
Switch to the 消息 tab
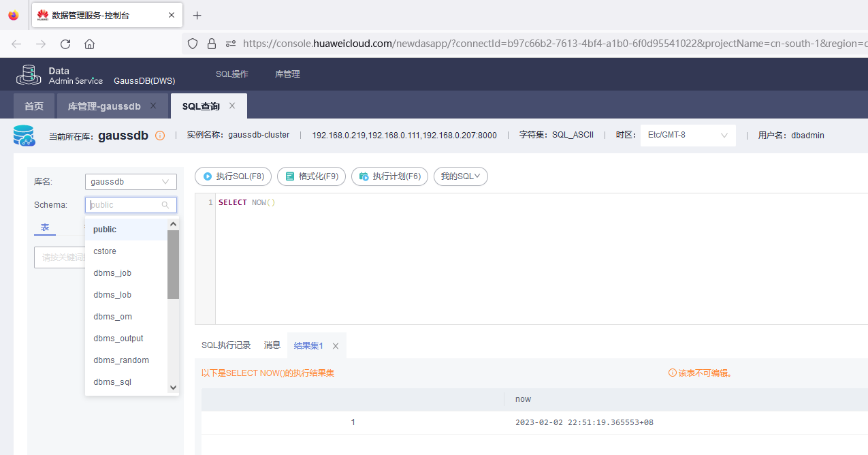pyautogui.click(x=272, y=345)
